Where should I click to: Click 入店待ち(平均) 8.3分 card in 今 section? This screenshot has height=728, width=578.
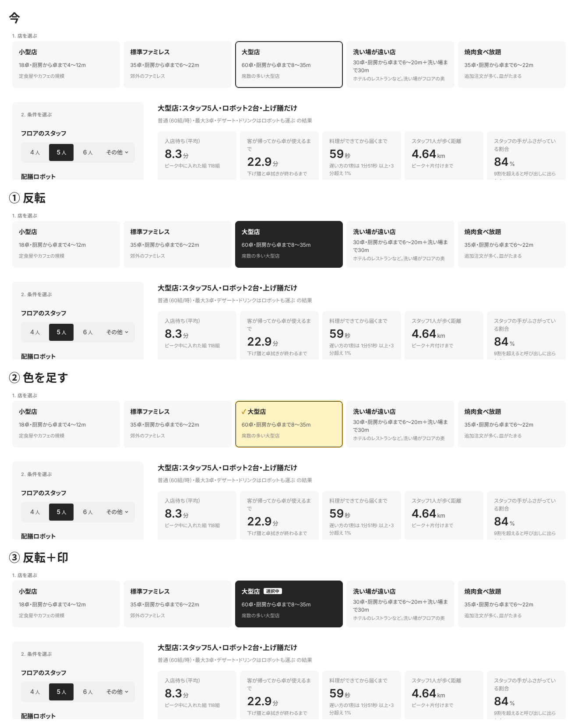(197, 155)
